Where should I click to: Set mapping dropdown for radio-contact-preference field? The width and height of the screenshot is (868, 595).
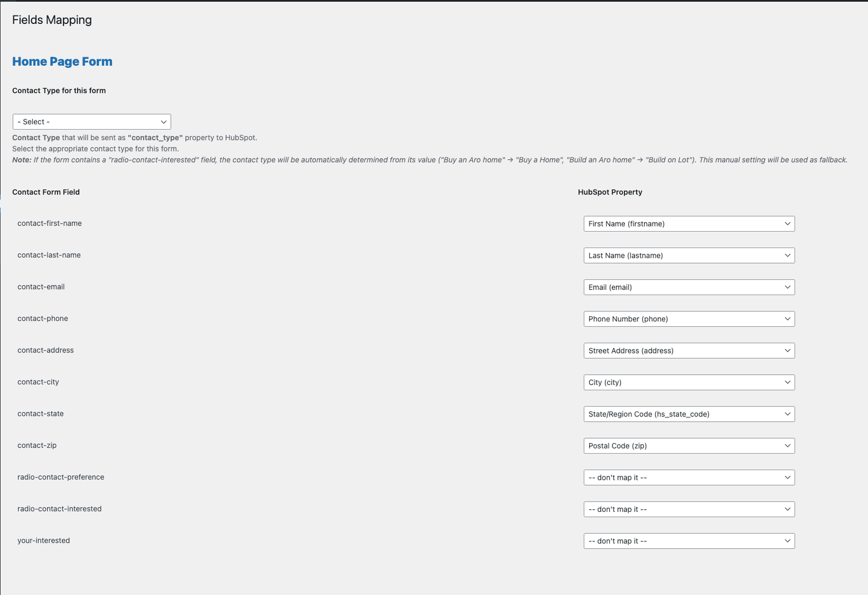click(x=689, y=478)
